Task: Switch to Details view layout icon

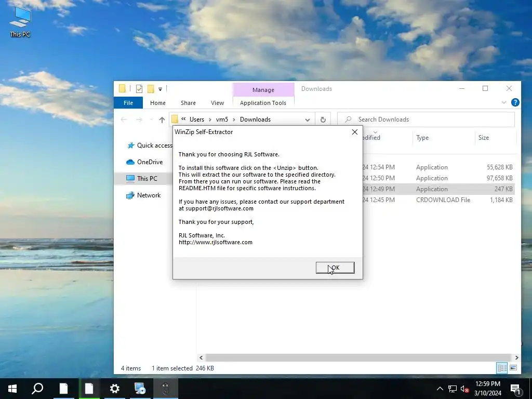Action: tap(502, 368)
